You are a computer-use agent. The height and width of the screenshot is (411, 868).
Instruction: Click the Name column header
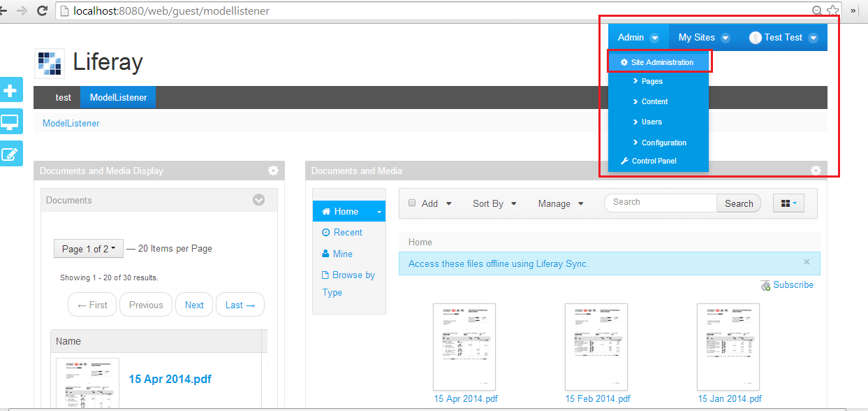tap(68, 341)
